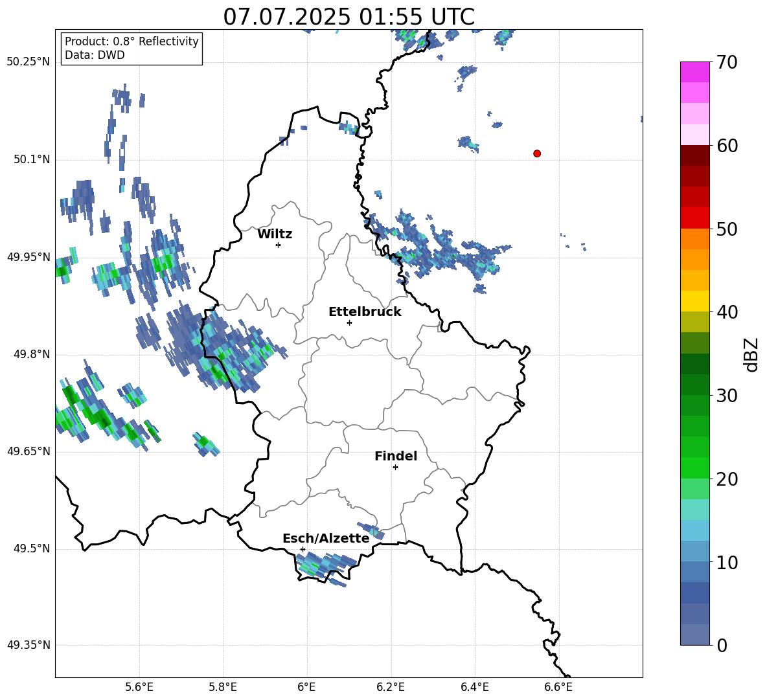Click the 6.6°E longitude label
This screenshot has height=700, width=767.
click(x=558, y=688)
